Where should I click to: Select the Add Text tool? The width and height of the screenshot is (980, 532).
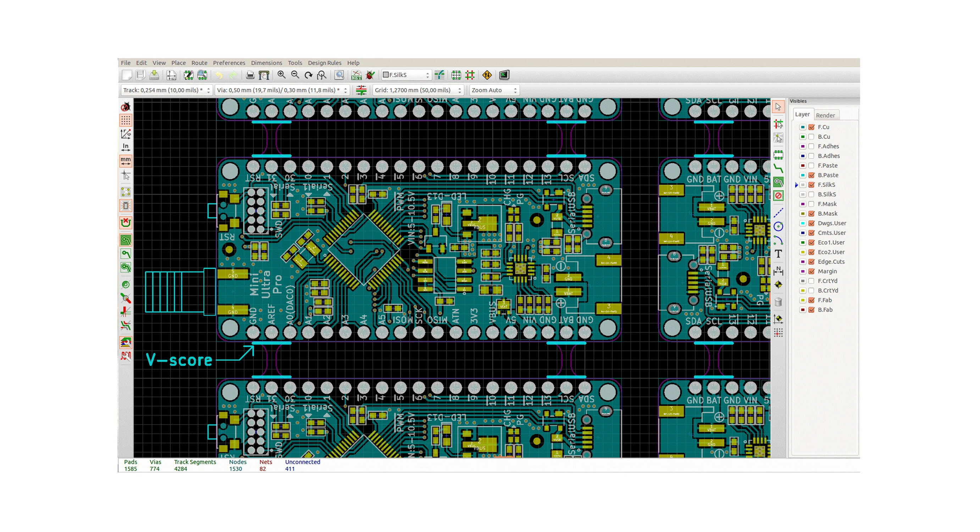tap(779, 254)
